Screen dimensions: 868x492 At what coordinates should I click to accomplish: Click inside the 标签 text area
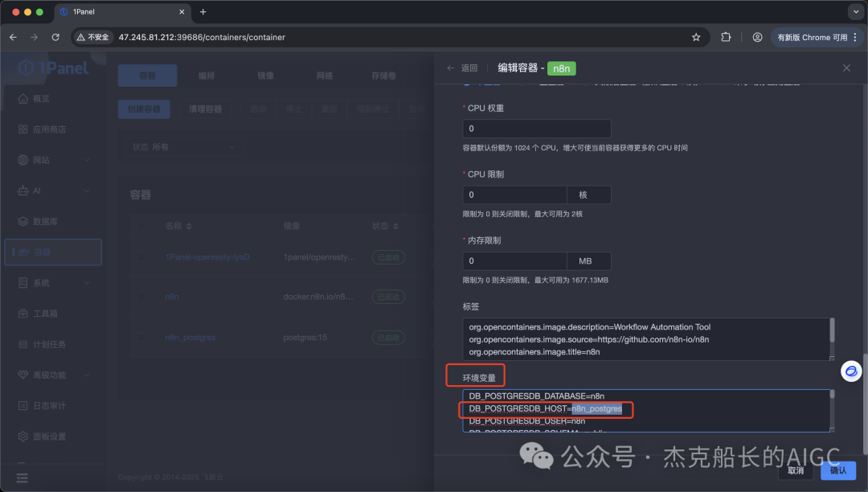645,339
